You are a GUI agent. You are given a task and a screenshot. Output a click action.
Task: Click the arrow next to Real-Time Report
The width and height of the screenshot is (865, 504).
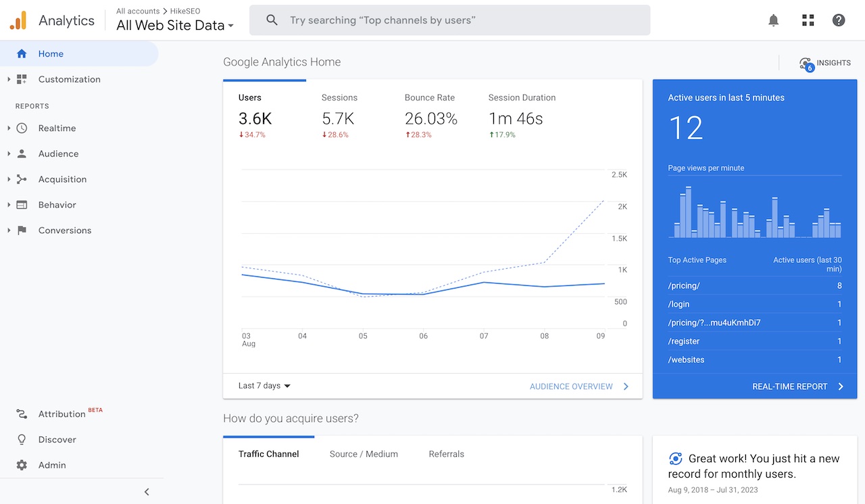[x=841, y=386]
